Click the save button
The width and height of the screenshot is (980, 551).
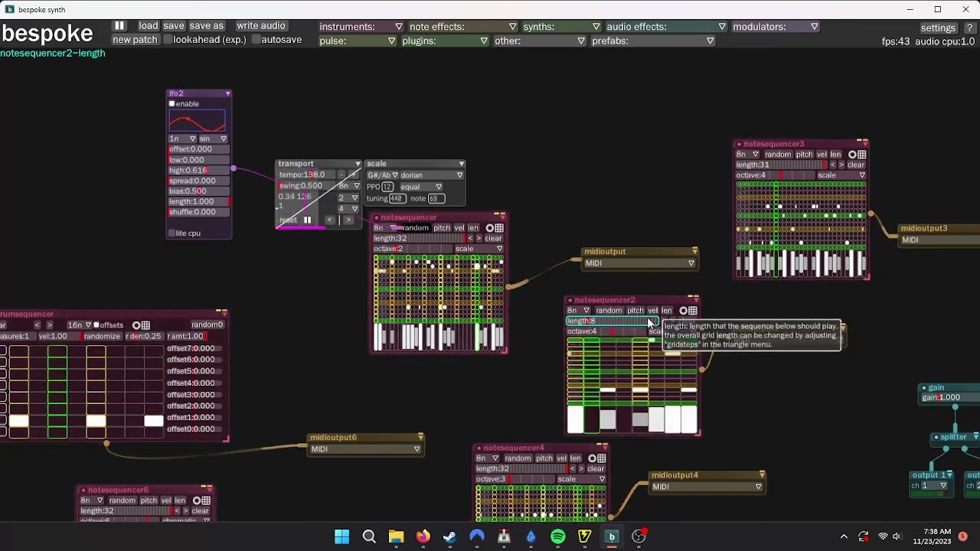[174, 26]
